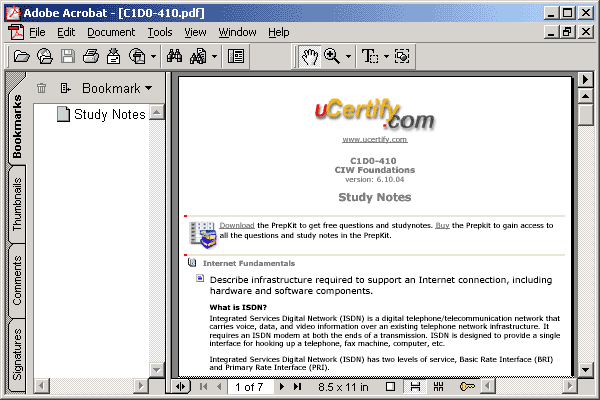Click the Adobe PDF document icon in menu bar

point(16,32)
